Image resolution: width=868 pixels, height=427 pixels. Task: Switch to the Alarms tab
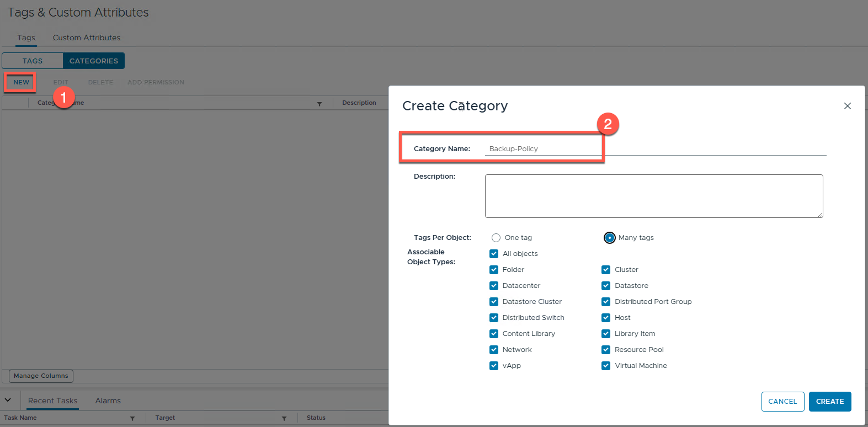click(108, 401)
